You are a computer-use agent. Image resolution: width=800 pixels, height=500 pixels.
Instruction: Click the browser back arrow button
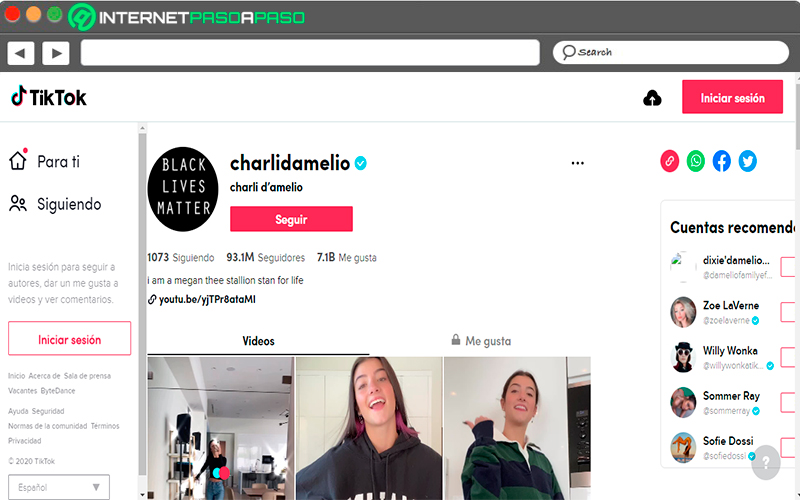point(20,53)
